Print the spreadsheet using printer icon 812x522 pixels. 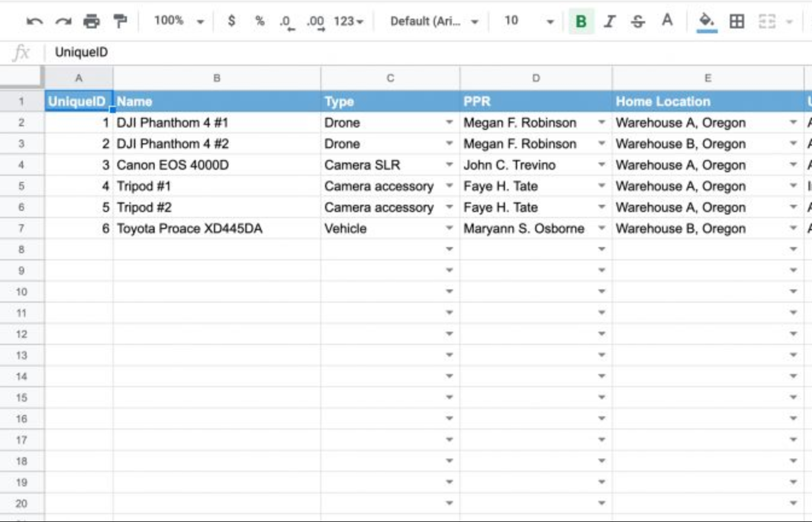tap(91, 22)
